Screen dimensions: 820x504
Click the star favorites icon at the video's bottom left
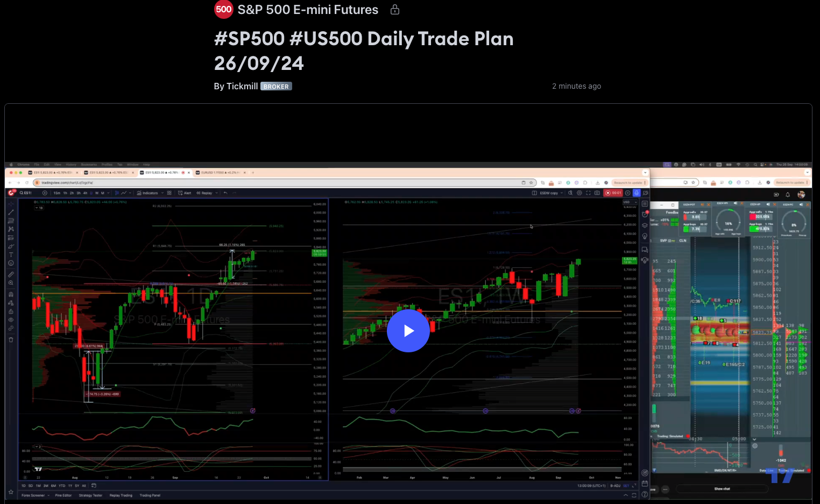pos(11,492)
